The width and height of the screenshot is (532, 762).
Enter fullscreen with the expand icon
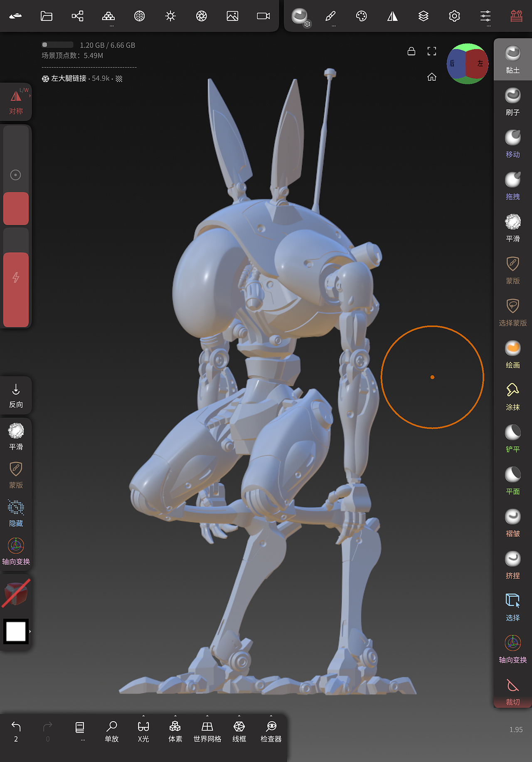pos(432,51)
